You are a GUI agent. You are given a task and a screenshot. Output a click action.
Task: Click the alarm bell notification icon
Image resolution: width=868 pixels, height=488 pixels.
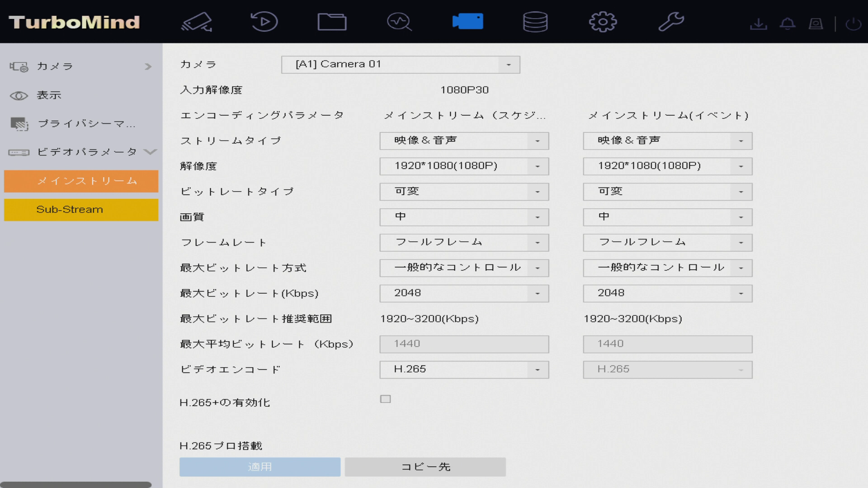788,23
